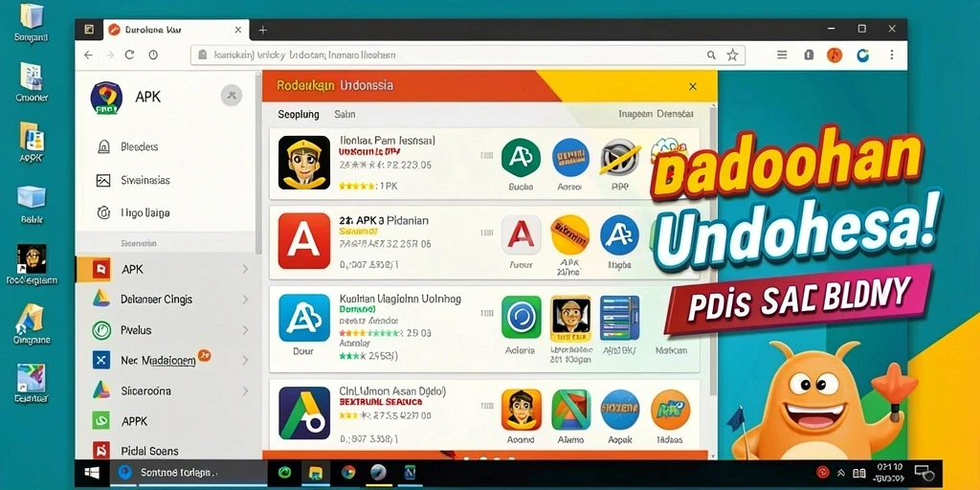Click the round wrench tools button beside APK
The width and height of the screenshot is (980, 490).
point(232,95)
